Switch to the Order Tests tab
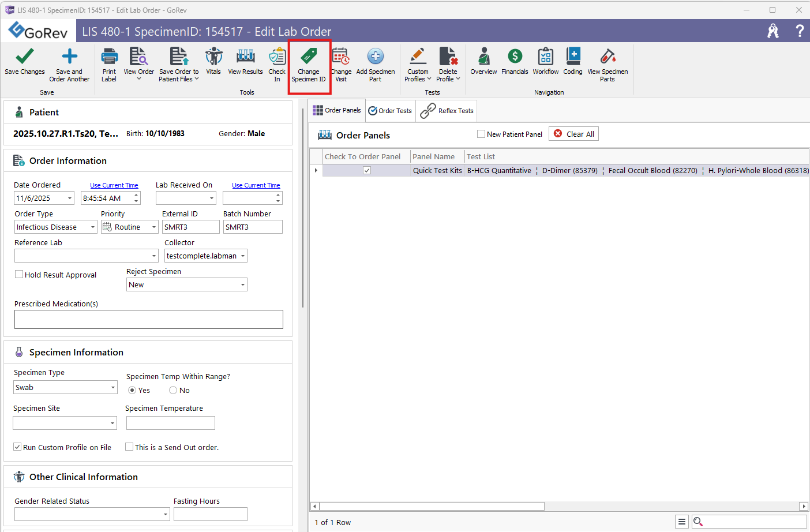This screenshot has width=810, height=532. click(390, 111)
